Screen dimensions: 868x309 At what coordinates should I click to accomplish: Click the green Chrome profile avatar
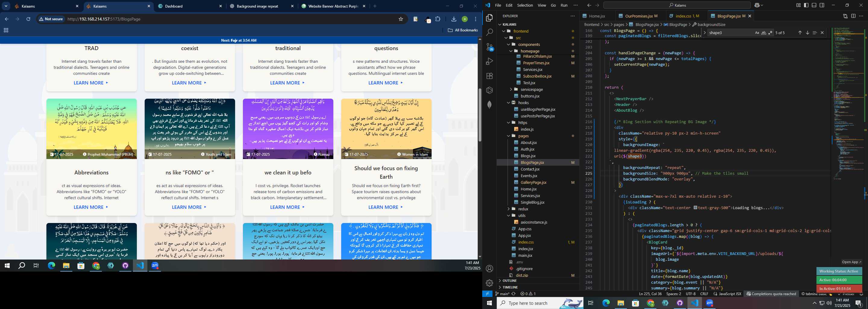click(465, 19)
